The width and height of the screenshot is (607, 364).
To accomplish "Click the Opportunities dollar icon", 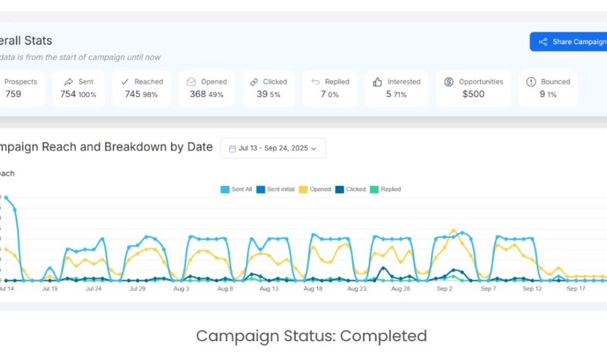I will click(448, 82).
